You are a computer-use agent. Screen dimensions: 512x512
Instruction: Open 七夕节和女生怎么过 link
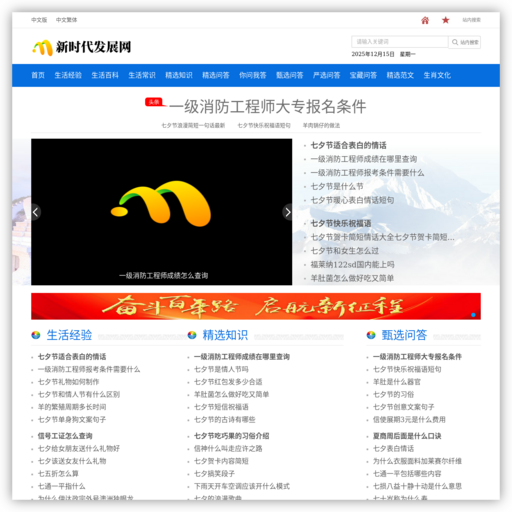(x=345, y=251)
